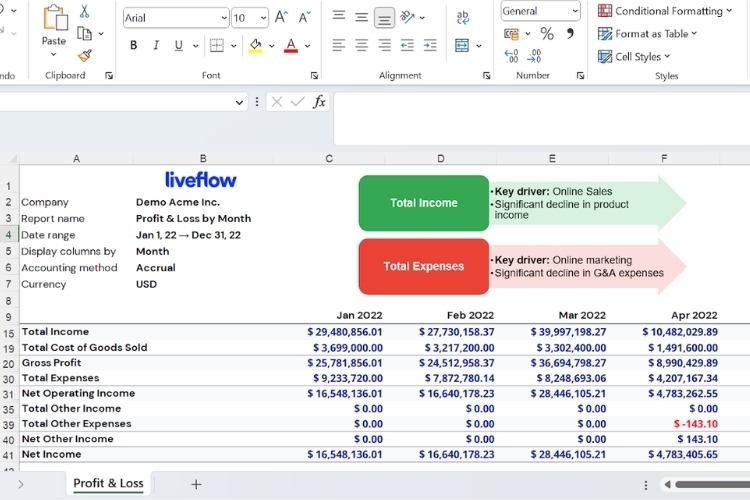Click the red value $ -143.10

point(695,424)
